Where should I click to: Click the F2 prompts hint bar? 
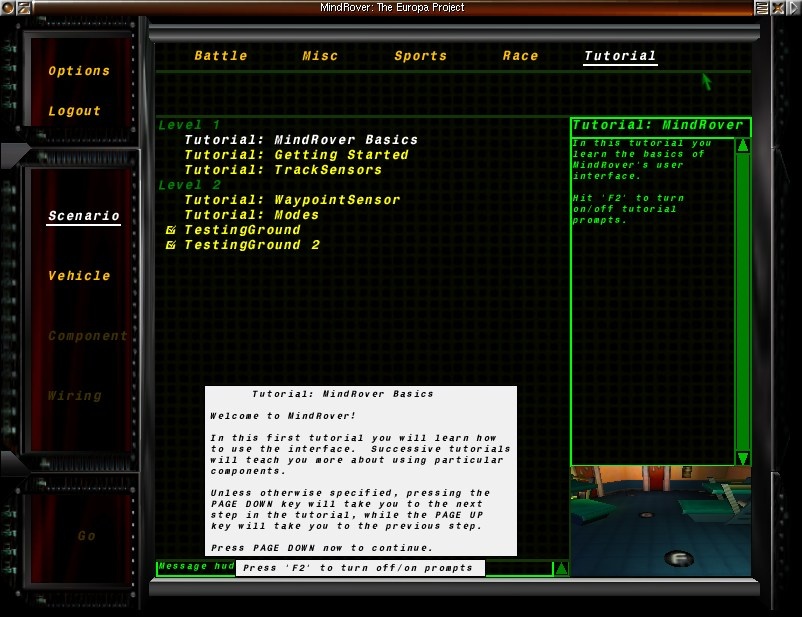click(x=360, y=567)
